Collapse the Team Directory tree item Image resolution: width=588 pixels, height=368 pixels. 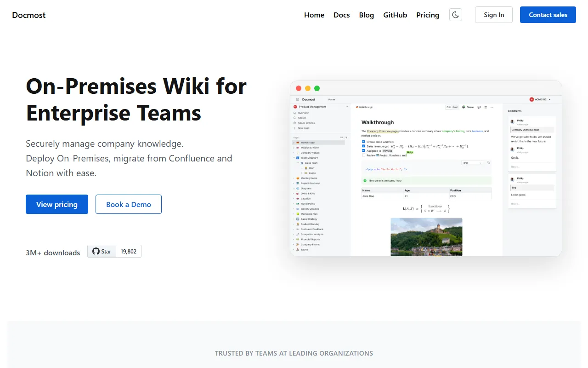pos(294,158)
